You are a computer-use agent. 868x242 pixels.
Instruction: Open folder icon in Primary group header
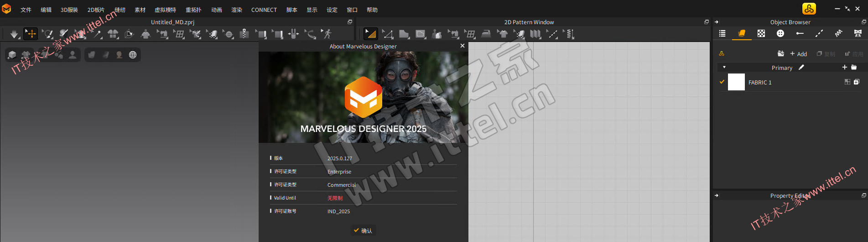[854, 68]
